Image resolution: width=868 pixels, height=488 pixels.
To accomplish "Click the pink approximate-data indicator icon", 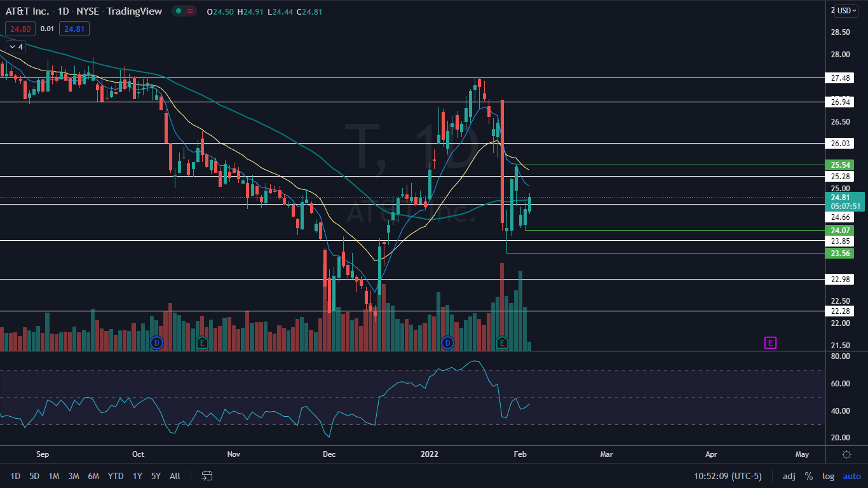I will pos(189,11).
